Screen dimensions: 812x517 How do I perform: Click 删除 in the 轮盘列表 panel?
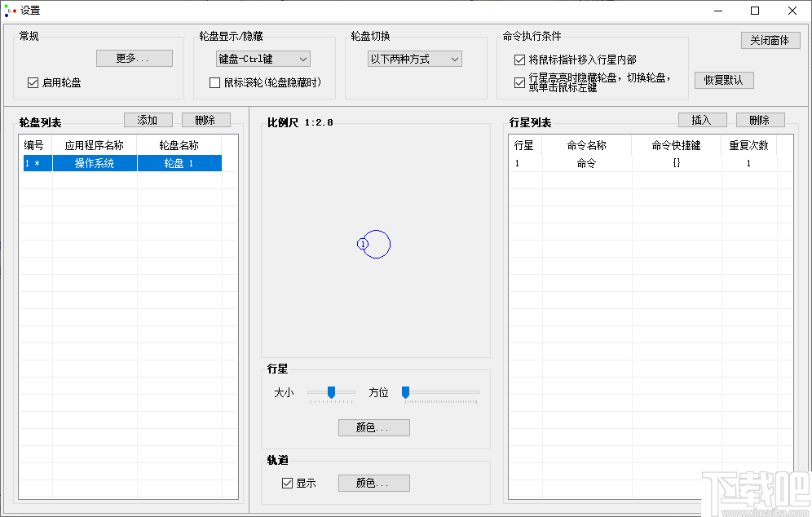tap(205, 119)
